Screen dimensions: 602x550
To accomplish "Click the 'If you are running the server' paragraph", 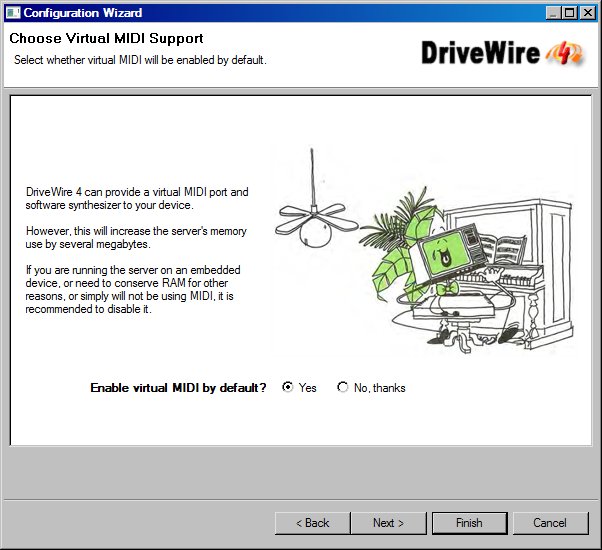I will (x=133, y=289).
